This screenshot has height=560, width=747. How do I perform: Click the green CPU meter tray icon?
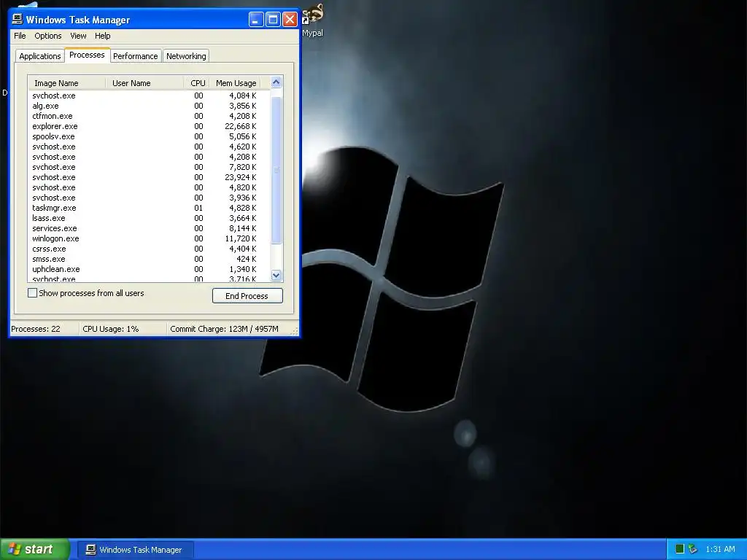(x=680, y=549)
